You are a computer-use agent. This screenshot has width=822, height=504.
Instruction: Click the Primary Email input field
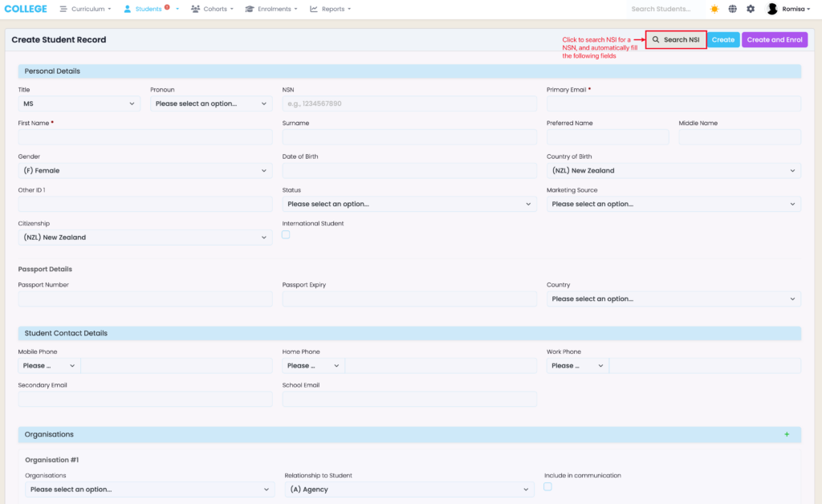(x=673, y=104)
